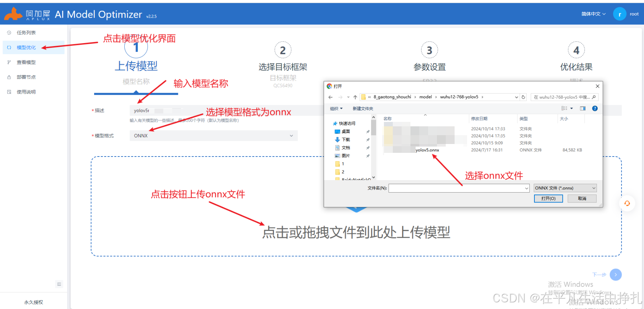Select 桌面 in the navigation tree
The image size is (644, 309).
click(x=343, y=131)
